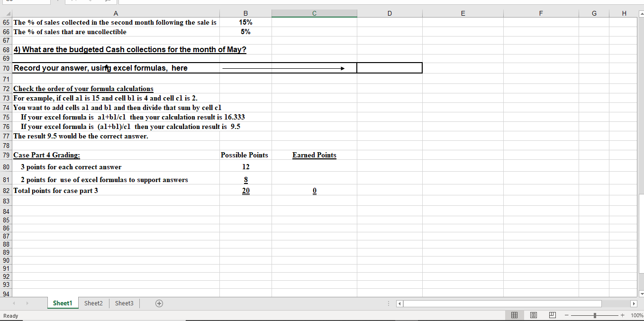Click the horizontal scrollbar thumb
Screen dimensions: 644x321
tap(502, 303)
